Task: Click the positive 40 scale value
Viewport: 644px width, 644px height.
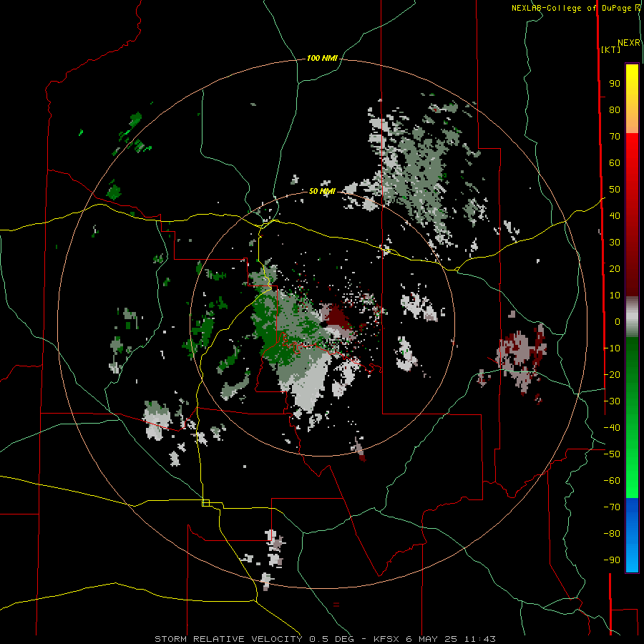Action: [x=615, y=216]
